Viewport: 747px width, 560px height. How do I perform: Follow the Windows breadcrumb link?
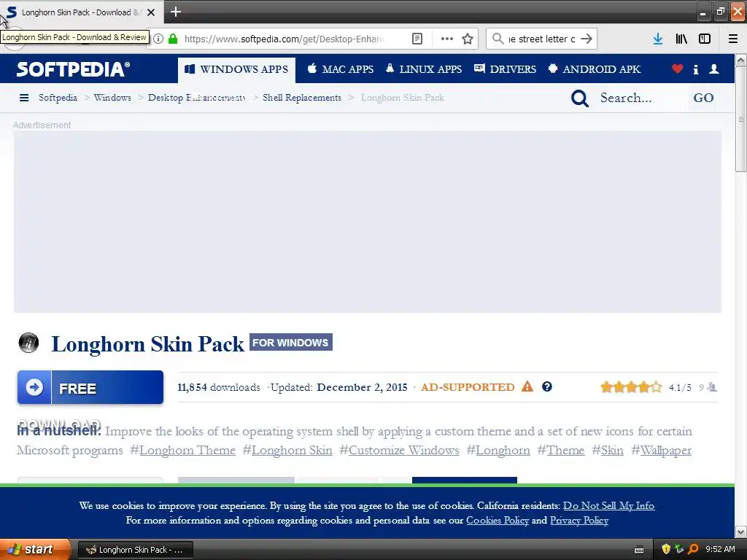pos(112,98)
